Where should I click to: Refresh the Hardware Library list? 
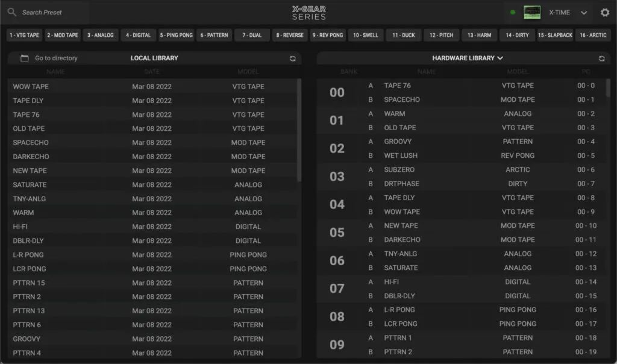tap(602, 58)
